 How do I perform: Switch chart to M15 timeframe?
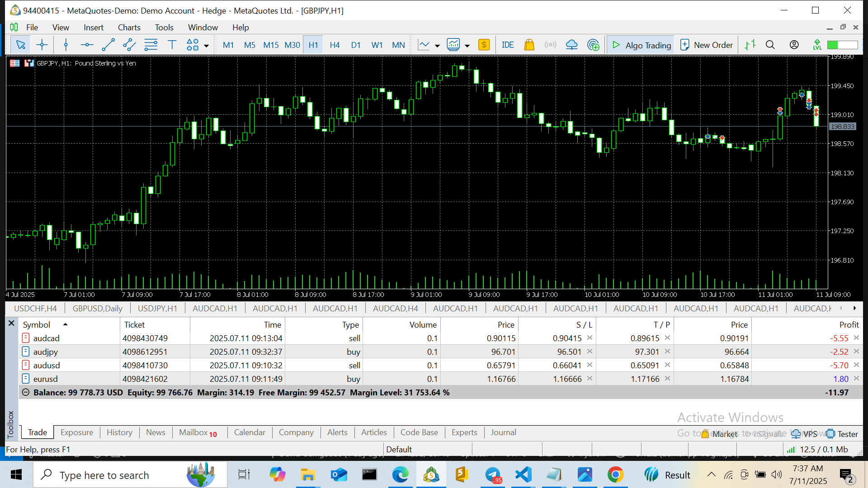click(271, 45)
